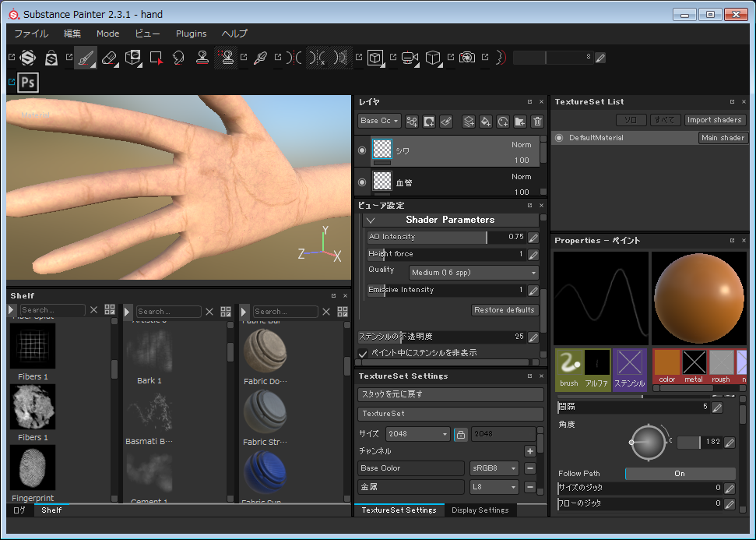This screenshot has width=756, height=540.
Task: Open the texture size 2048 dropdown
Action: pos(417,434)
